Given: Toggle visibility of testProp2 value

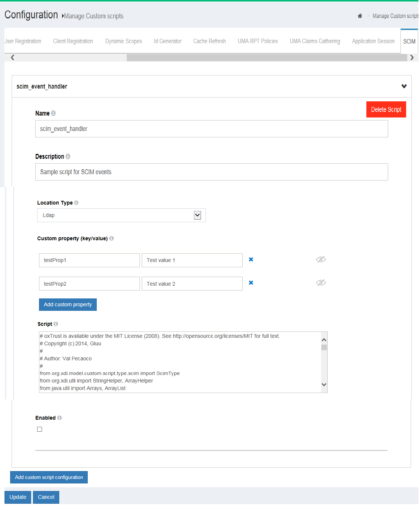Looking at the screenshot, I should pos(321,283).
